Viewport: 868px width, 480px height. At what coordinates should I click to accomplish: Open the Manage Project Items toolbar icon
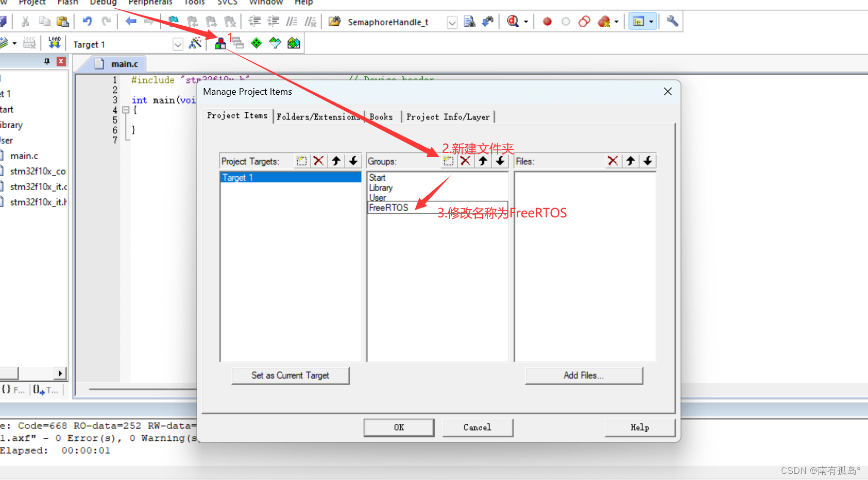tap(220, 43)
